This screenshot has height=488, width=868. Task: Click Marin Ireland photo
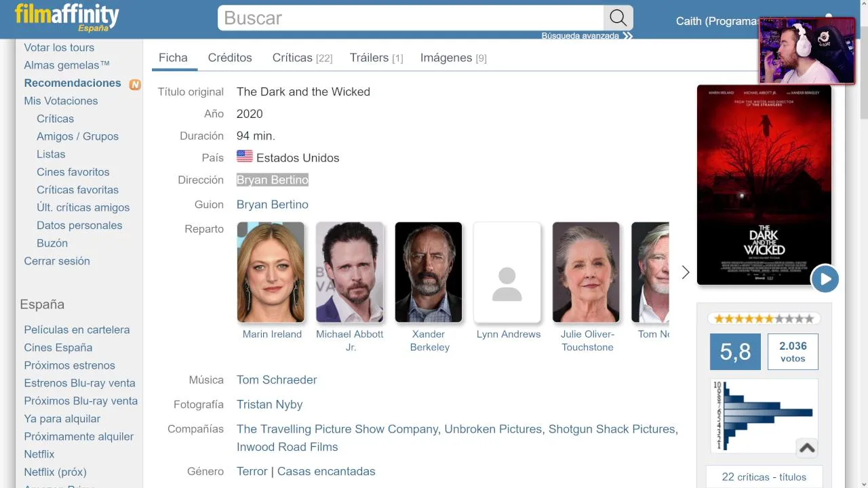(271, 272)
